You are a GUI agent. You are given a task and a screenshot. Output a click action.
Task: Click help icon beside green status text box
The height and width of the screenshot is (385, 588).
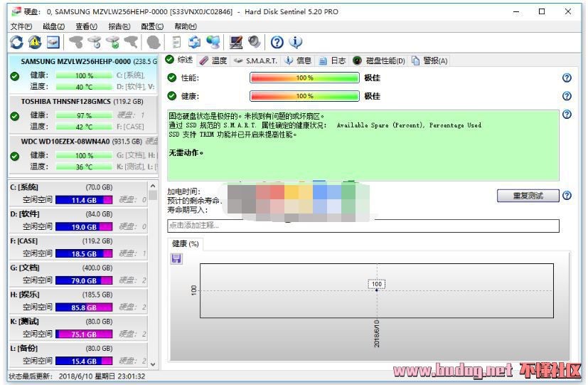(567, 115)
